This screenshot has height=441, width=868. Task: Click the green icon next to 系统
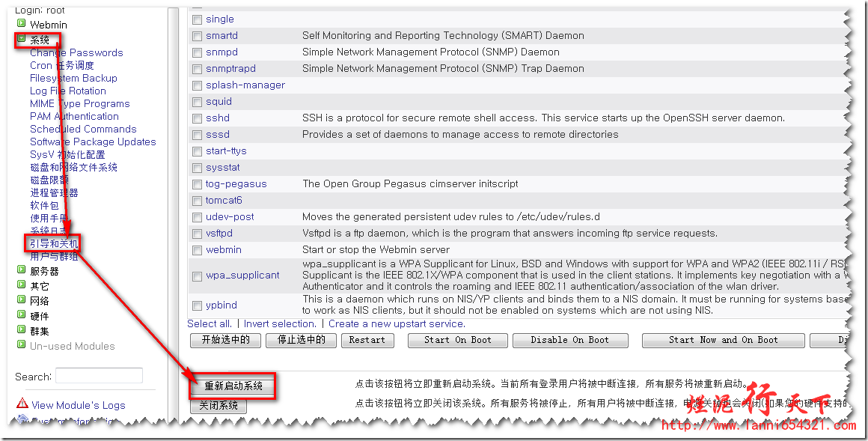[22, 38]
